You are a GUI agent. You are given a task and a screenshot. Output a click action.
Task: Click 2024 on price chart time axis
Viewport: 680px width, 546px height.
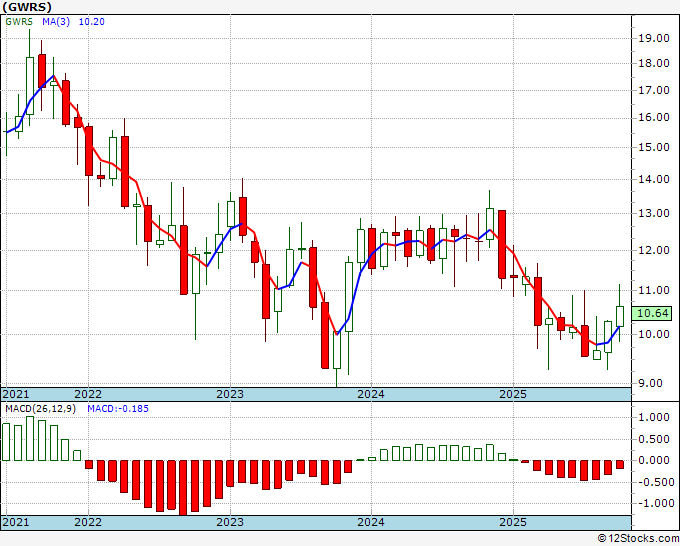tap(371, 394)
